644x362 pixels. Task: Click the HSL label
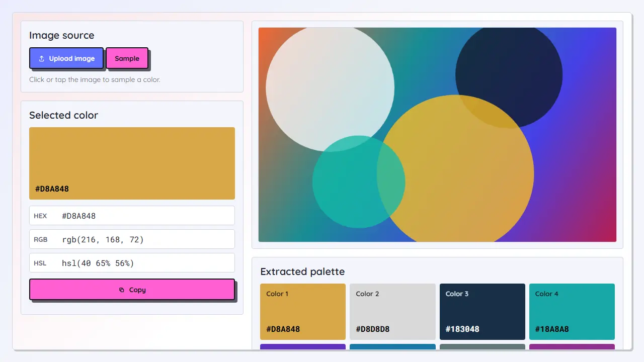[40, 263]
